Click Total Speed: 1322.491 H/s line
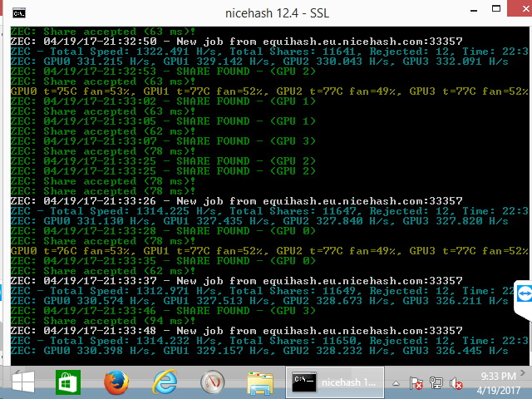532x399 pixels. tap(269, 52)
